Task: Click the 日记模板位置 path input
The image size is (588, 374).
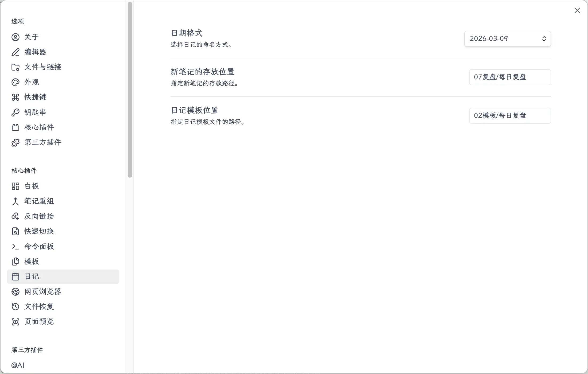Action: (x=510, y=116)
